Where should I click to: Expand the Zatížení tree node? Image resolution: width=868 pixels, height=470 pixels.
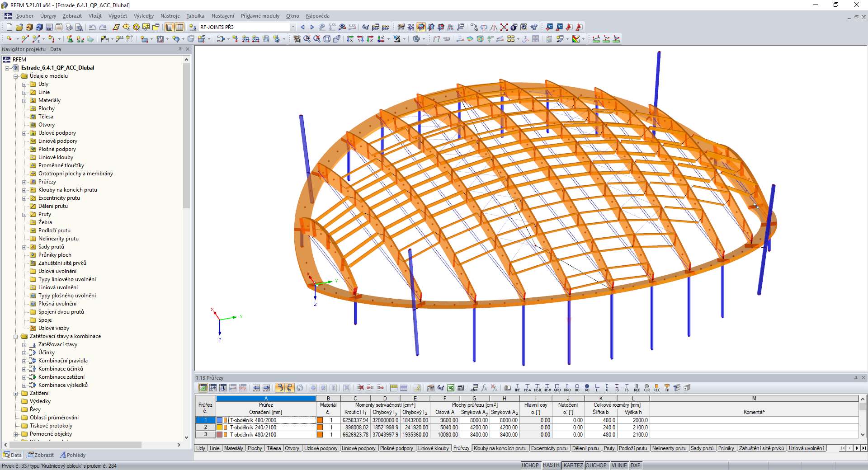16,394
